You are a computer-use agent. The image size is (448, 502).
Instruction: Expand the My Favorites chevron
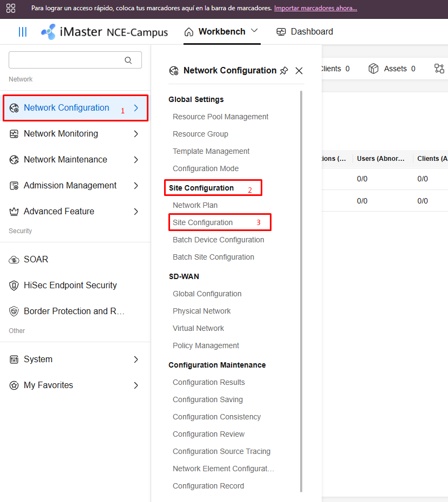[136, 385]
